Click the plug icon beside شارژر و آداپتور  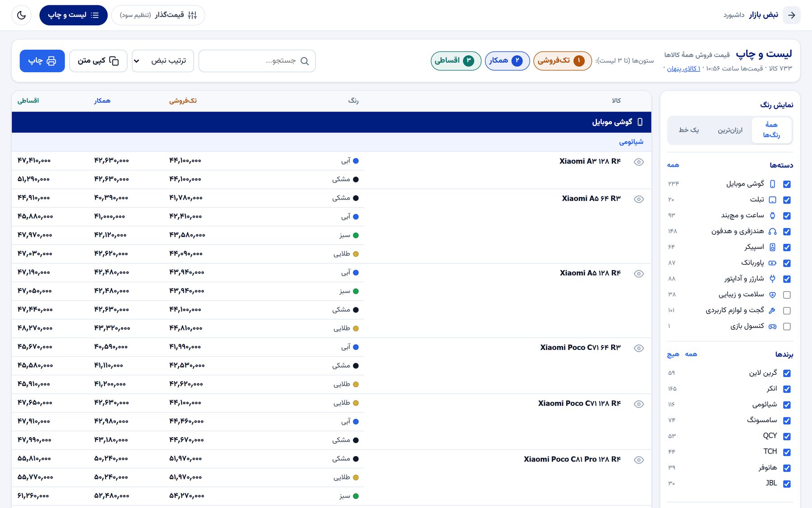(x=772, y=279)
